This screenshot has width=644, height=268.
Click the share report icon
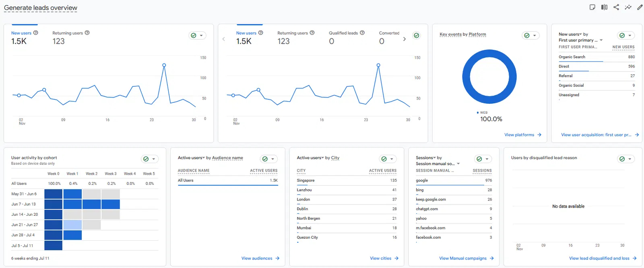(616, 7)
